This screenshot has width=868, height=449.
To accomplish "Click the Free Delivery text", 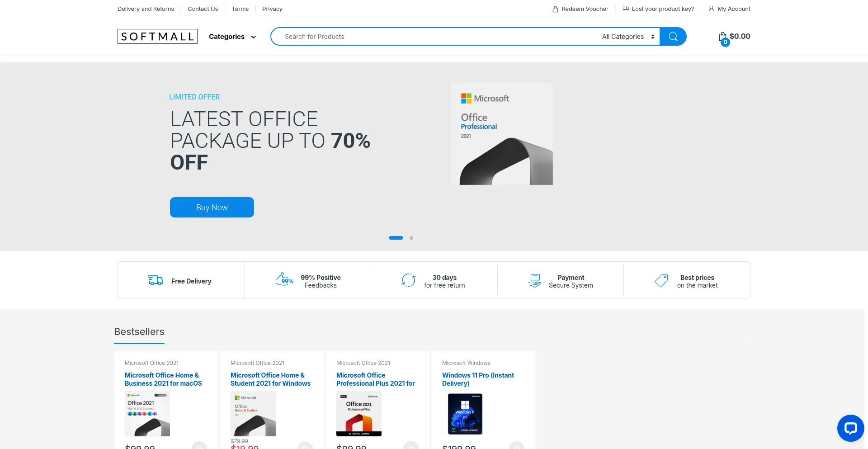I will (x=191, y=281).
